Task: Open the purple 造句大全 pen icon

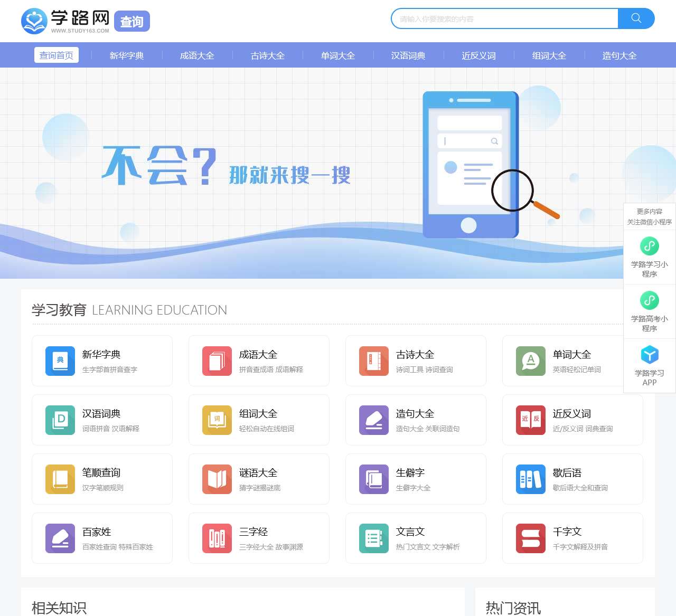Action: [373, 420]
